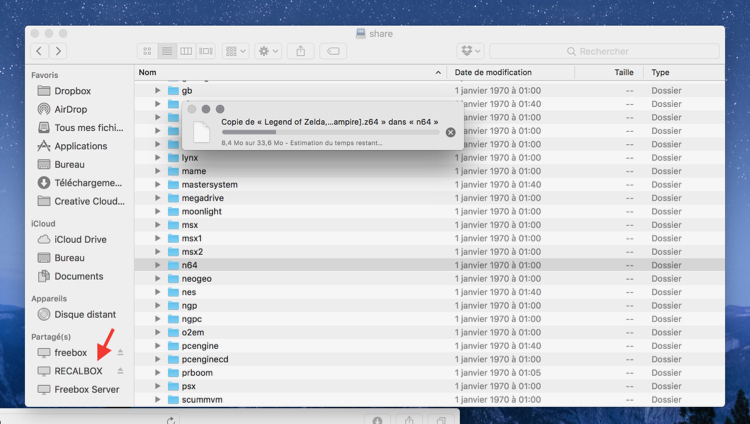The height and width of the screenshot is (424, 750).
Task: Select the pcengine folder row
Action: tap(429, 346)
